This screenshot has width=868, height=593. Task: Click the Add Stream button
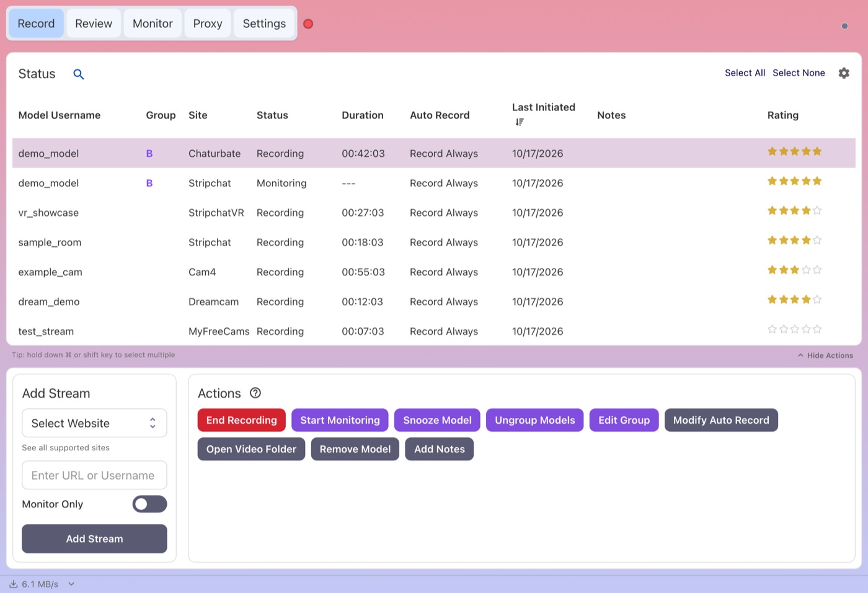94,538
